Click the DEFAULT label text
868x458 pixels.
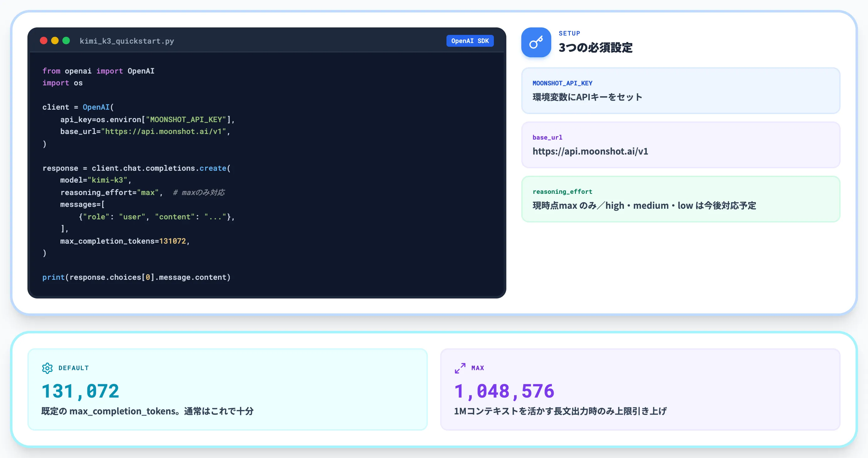point(74,368)
